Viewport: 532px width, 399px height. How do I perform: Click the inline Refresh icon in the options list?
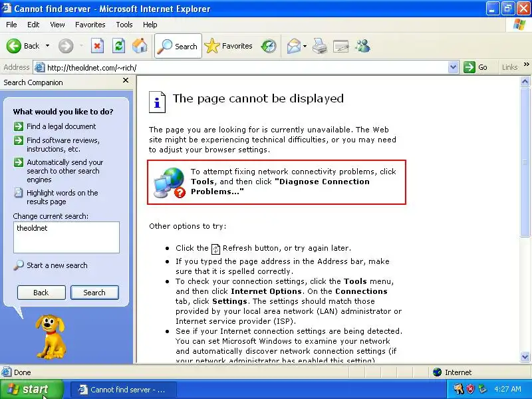click(x=215, y=249)
